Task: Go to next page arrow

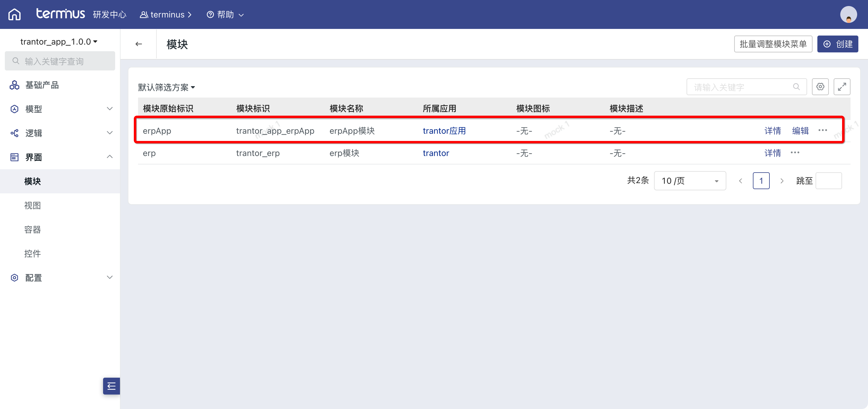Action: tap(782, 181)
